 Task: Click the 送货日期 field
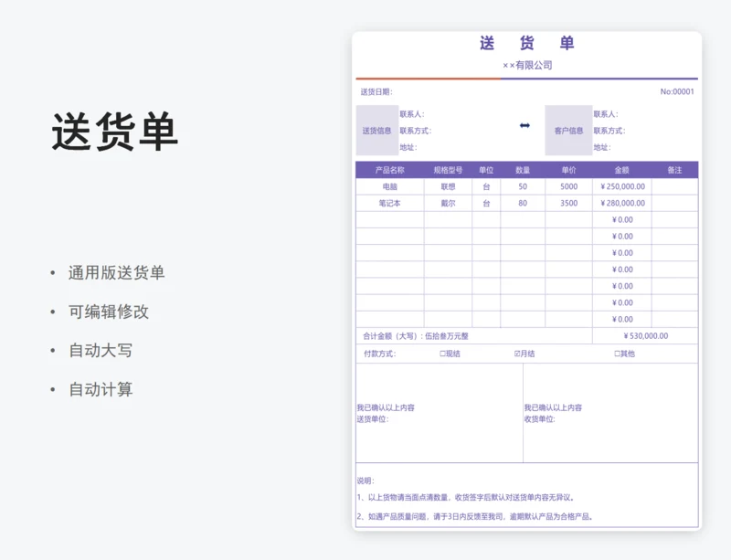pyautogui.click(x=376, y=92)
